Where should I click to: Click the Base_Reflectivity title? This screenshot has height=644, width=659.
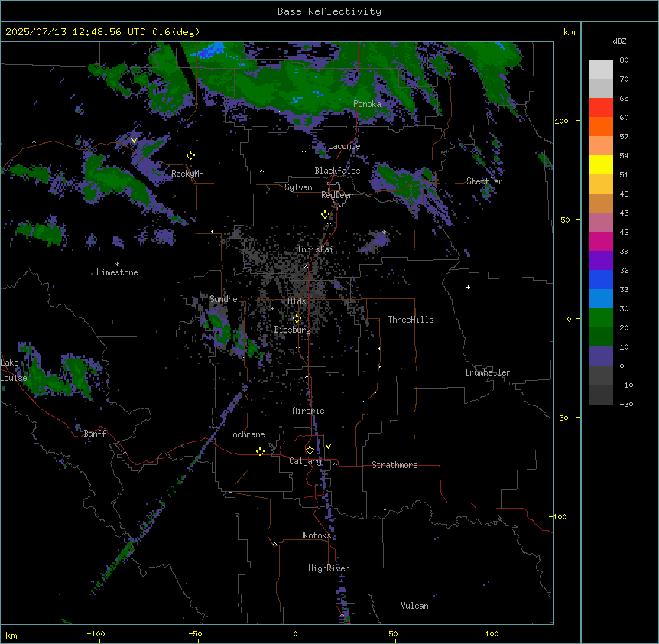click(x=329, y=11)
